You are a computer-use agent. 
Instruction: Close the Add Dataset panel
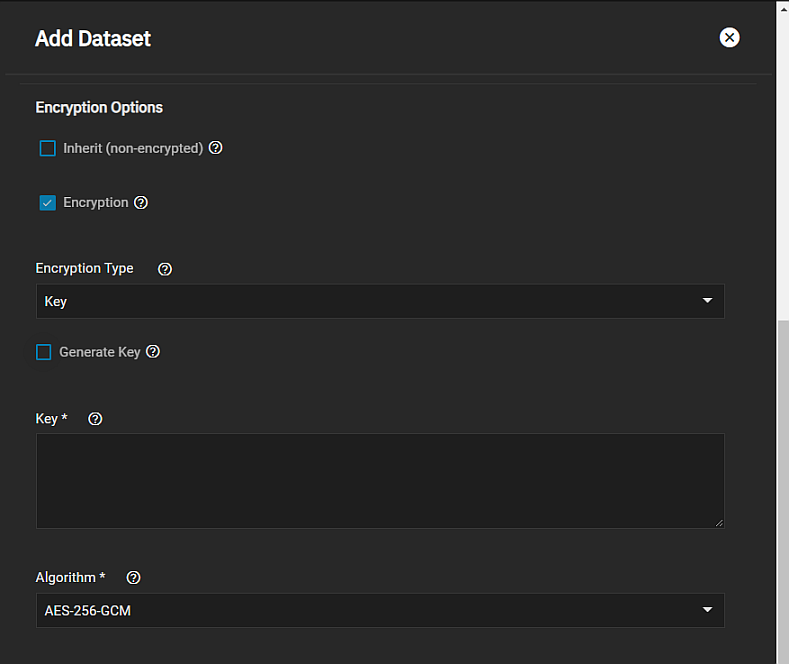(730, 38)
